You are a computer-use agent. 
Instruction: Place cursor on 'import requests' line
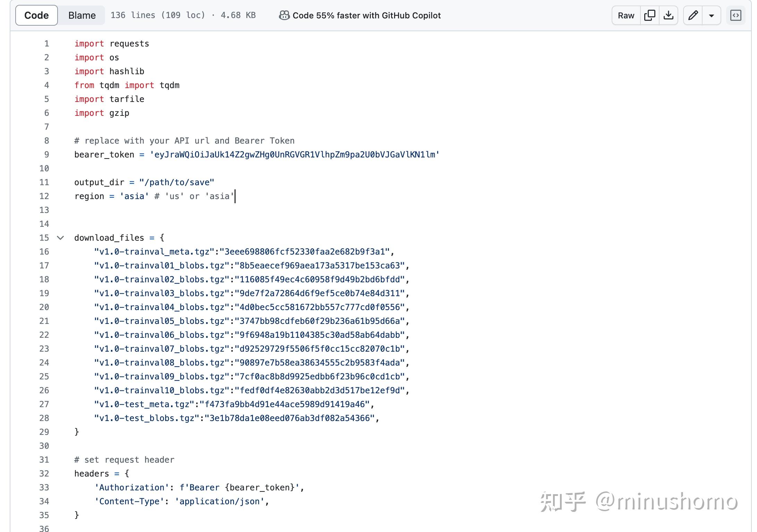[112, 44]
